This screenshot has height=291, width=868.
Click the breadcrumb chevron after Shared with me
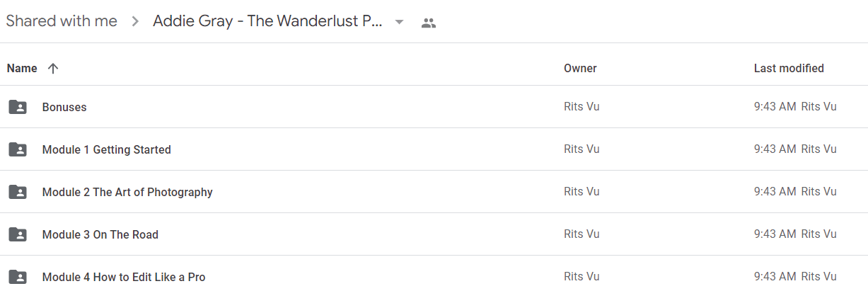coord(135,22)
